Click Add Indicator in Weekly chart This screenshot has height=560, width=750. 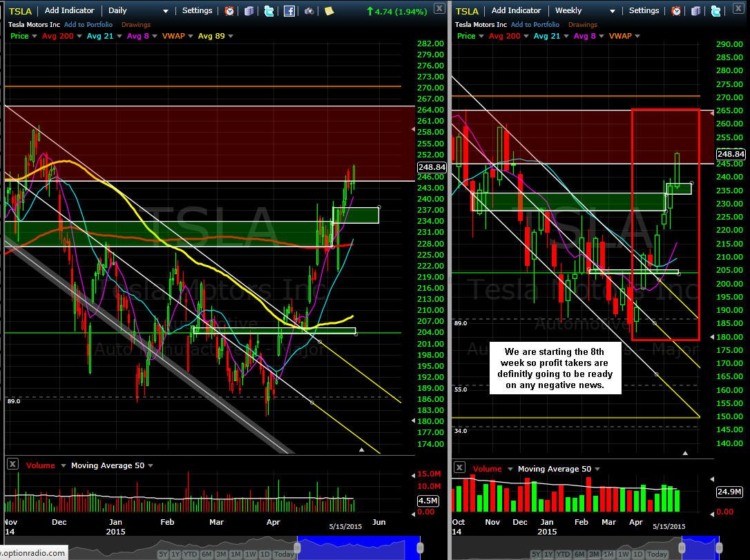[x=516, y=10]
